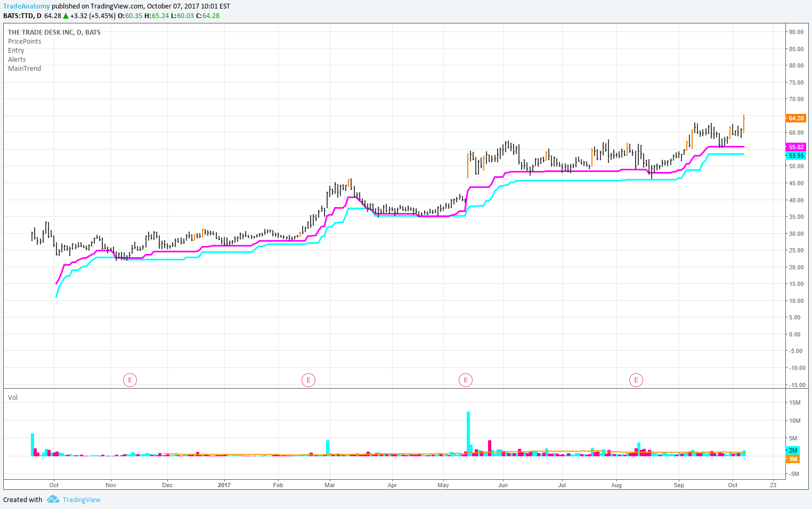The width and height of the screenshot is (812, 509).
Task: Click the 90.00 price axis label
Action: click(797, 32)
